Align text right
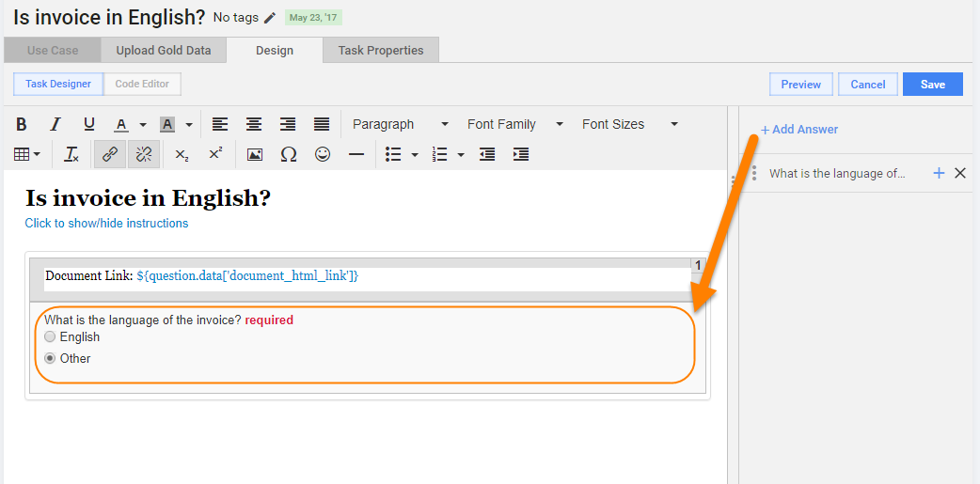 click(x=288, y=124)
